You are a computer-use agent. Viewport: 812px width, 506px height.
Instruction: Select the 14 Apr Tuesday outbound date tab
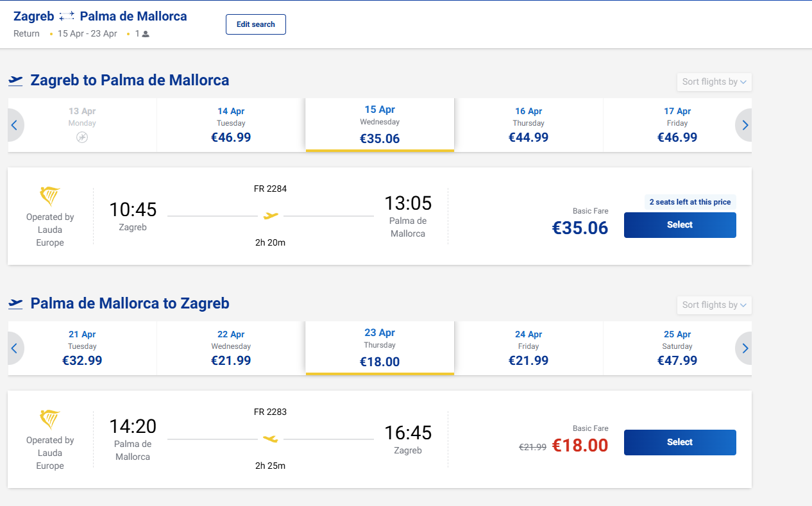coord(231,125)
